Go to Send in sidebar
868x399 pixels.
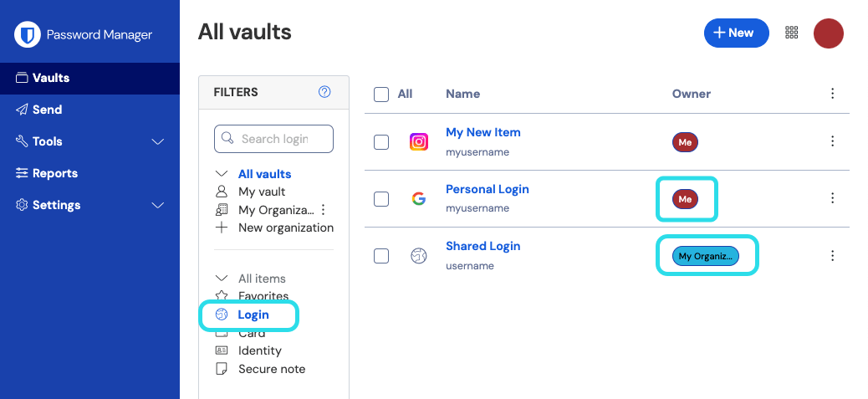pyautogui.click(x=47, y=110)
